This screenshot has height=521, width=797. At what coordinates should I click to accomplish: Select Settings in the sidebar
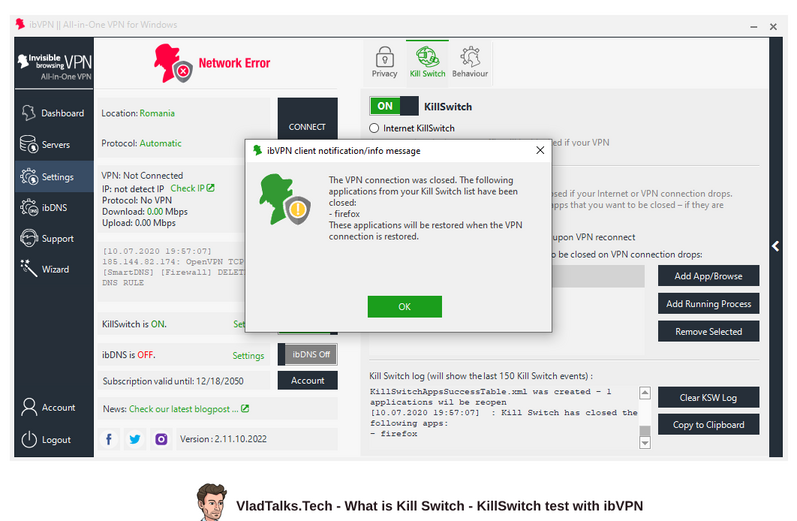[x=53, y=177]
